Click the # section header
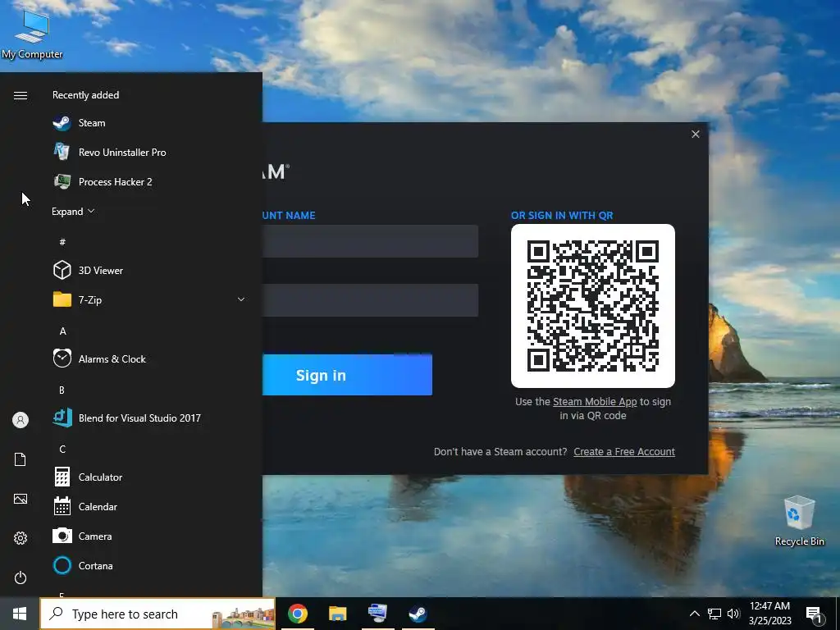840x630 pixels. coord(62,242)
